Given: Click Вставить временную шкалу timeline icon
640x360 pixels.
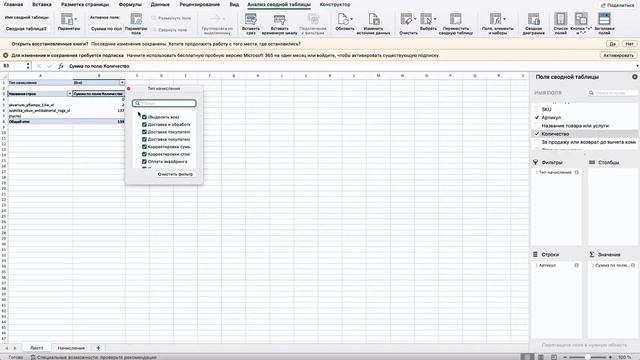Looking at the screenshot, I should point(280,19).
